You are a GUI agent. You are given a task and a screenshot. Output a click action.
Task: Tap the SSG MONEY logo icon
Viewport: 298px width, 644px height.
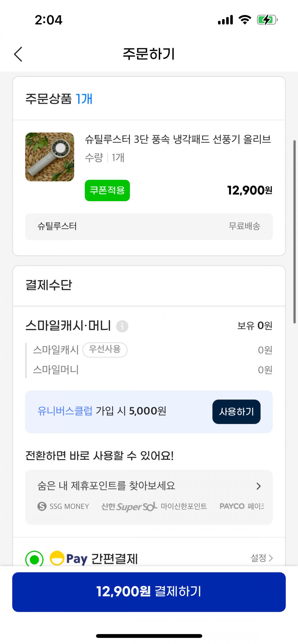pos(42,506)
